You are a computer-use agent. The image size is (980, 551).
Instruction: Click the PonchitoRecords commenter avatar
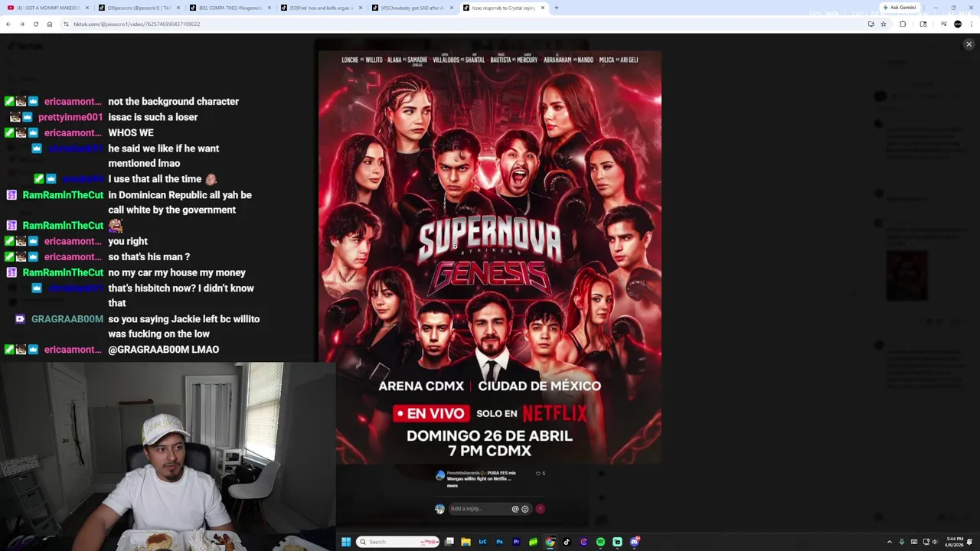(439, 475)
